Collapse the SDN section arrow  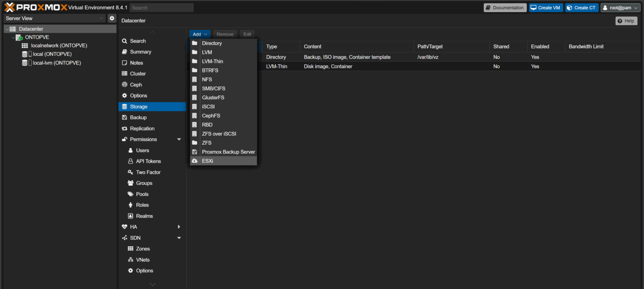coord(179,238)
